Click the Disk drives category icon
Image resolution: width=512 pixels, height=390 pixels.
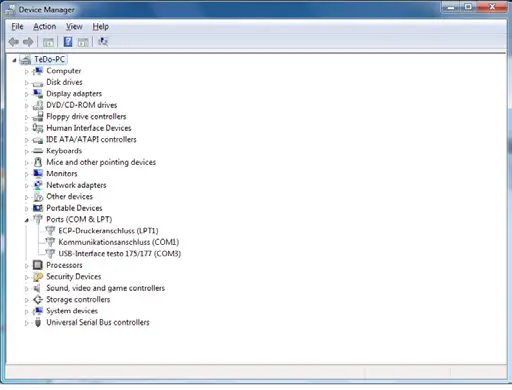point(38,83)
